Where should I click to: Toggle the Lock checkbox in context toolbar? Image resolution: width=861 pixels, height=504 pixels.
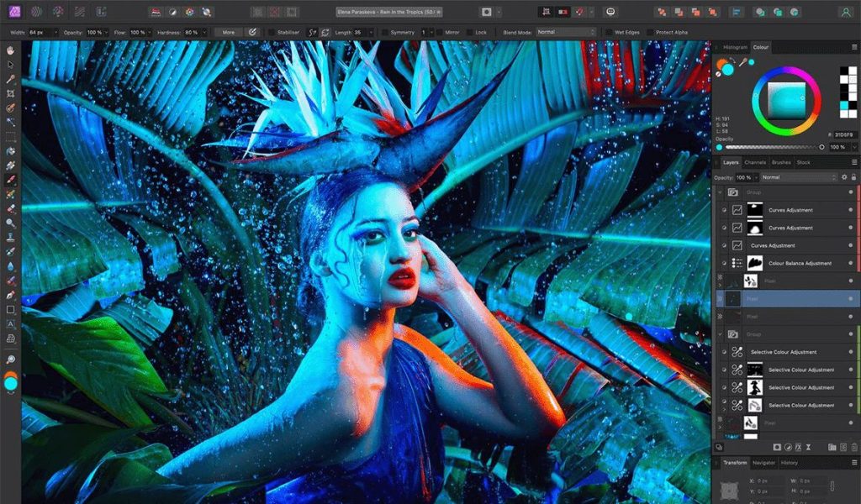click(x=469, y=33)
